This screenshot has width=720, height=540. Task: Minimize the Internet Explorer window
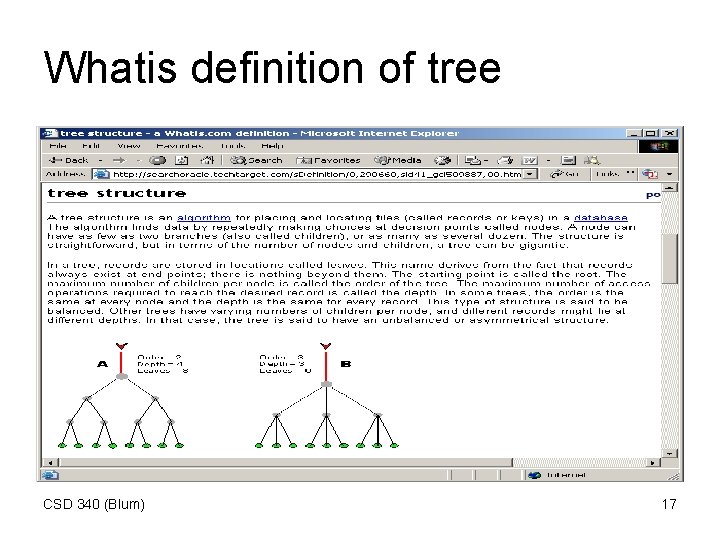point(634,134)
